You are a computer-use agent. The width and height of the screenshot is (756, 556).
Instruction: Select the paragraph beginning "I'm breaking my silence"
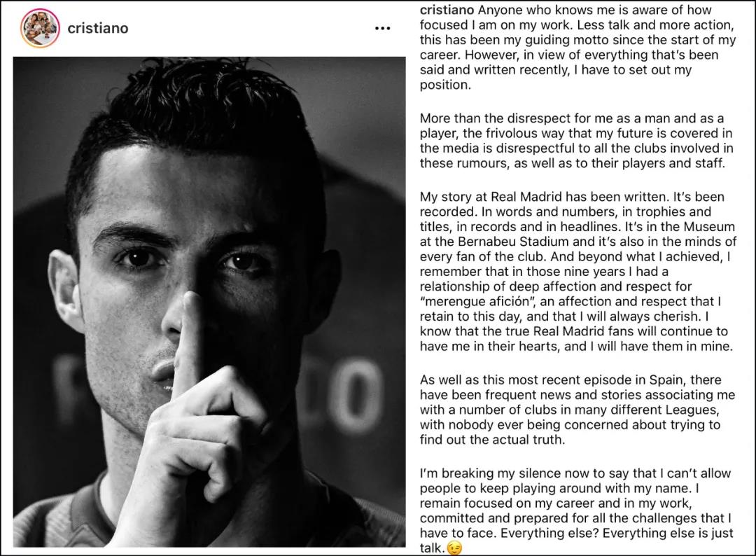coord(576,510)
